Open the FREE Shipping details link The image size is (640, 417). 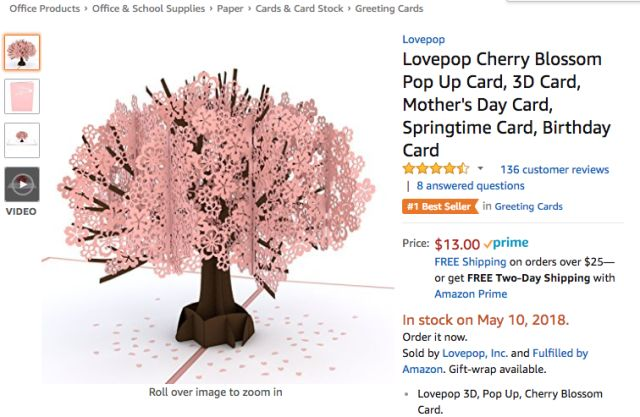tap(470, 262)
